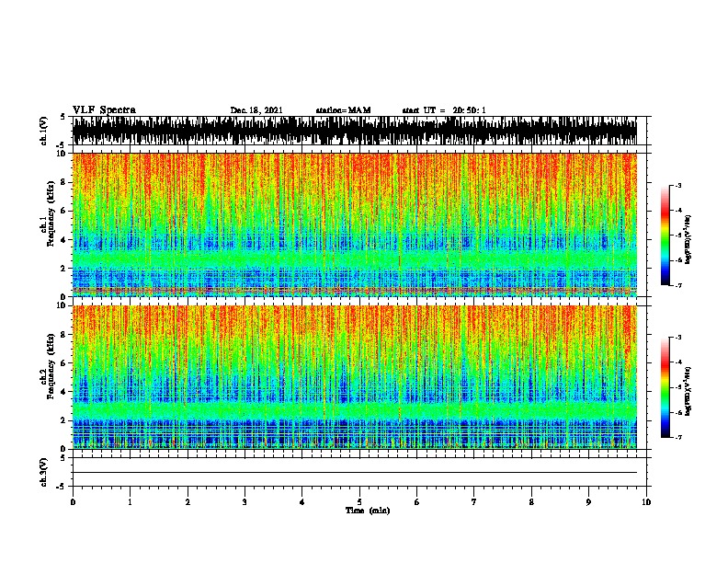Click the "-3" label on ch.1 color scale
This screenshot has width=728, height=563.
[x=677, y=186]
